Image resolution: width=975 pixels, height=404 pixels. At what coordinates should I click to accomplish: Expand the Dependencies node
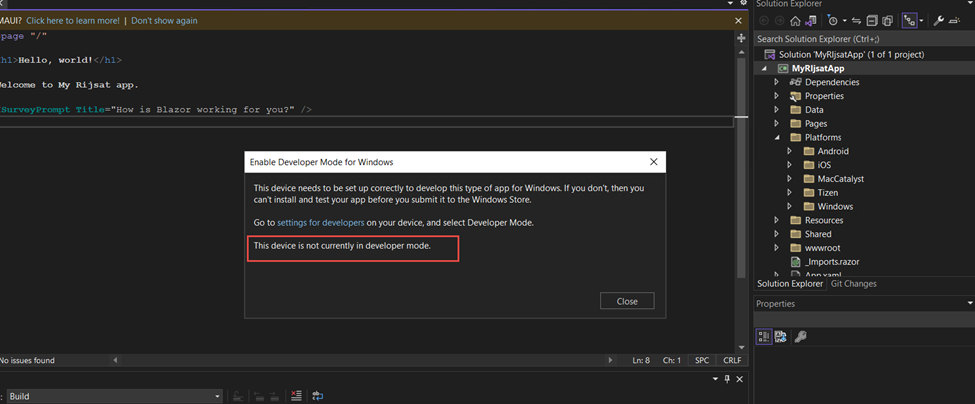click(x=777, y=82)
